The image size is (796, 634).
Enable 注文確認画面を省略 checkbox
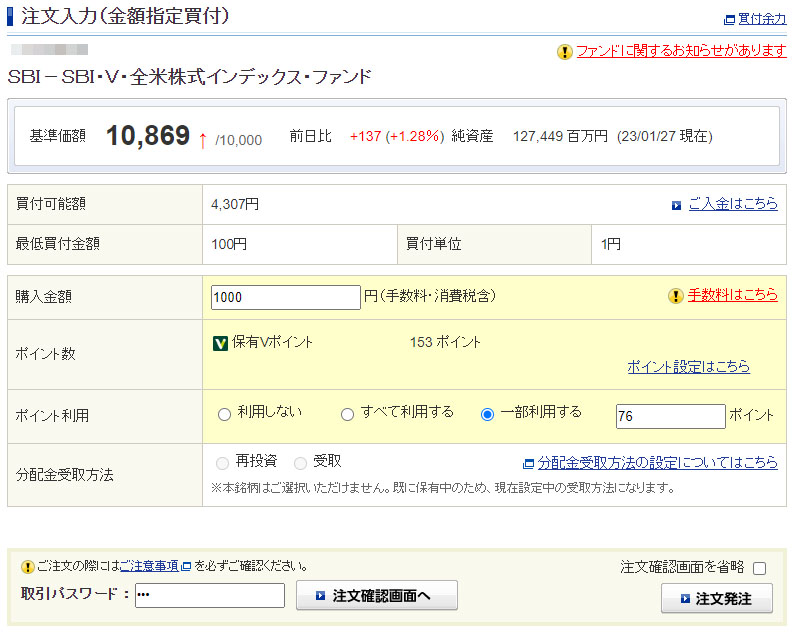click(x=759, y=568)
